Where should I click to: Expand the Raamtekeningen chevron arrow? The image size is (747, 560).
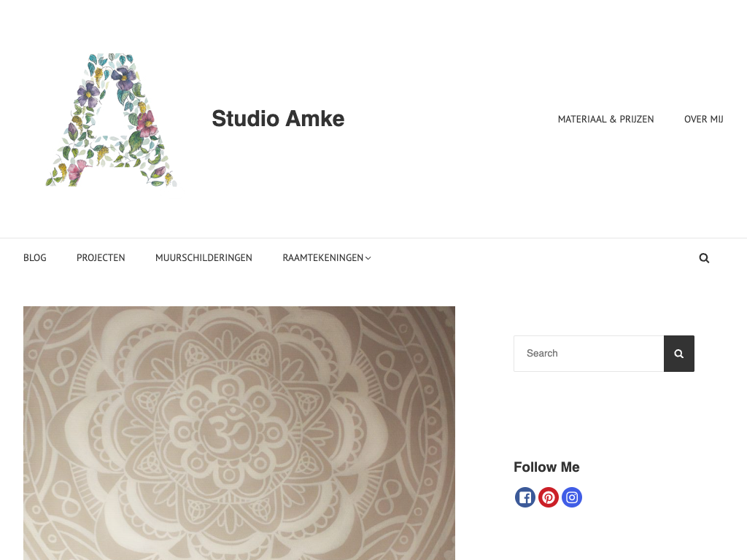tap(368, 258)
